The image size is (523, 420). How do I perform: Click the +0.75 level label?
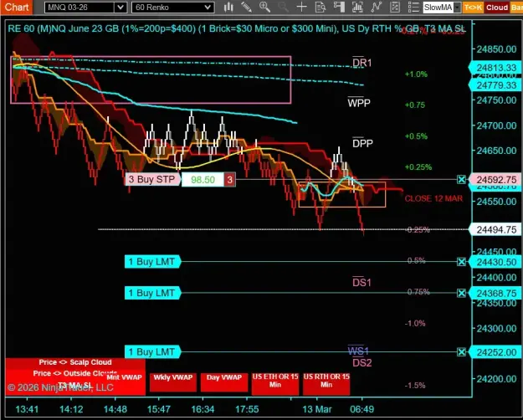(x=415, y=105)
